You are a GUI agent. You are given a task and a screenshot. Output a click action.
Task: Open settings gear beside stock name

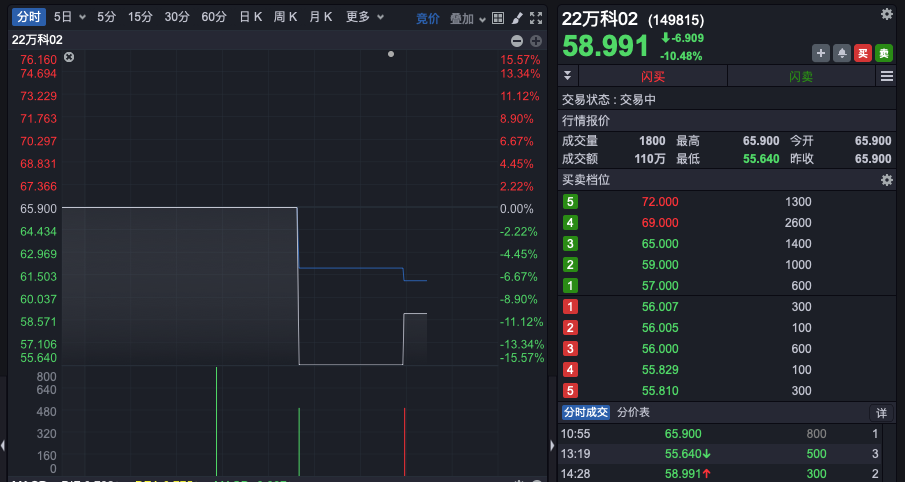click(886, 14)
